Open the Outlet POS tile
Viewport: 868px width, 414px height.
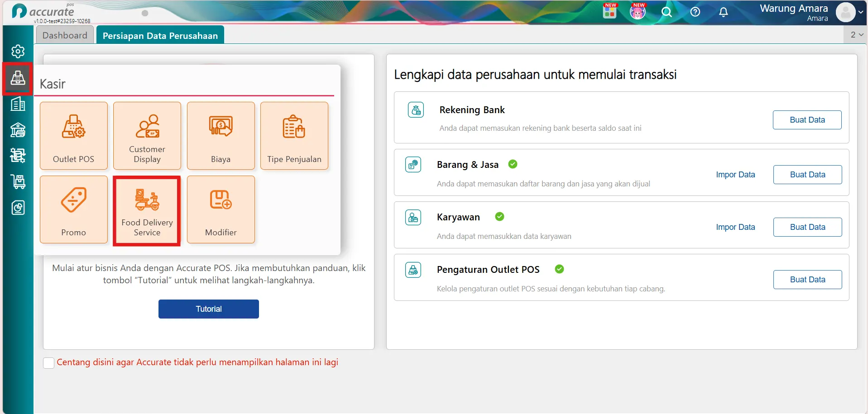click(x=74, y=136)
